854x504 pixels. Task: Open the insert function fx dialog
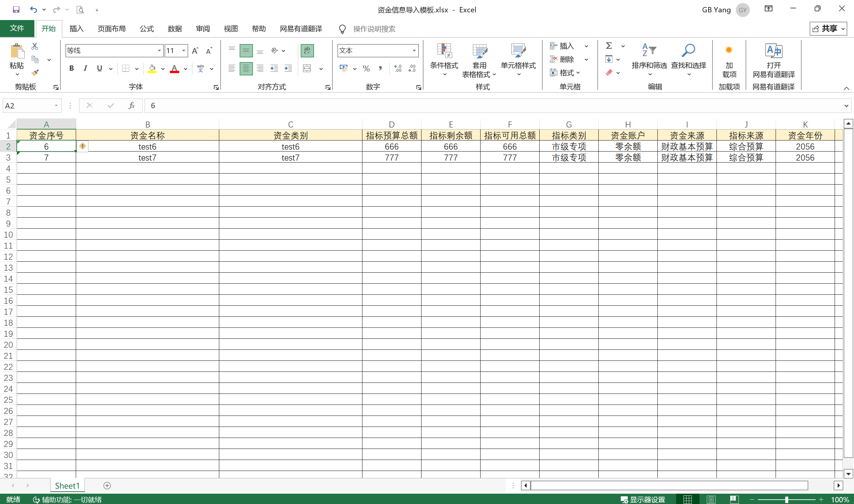pyautogui.click(x=132, y=105)
